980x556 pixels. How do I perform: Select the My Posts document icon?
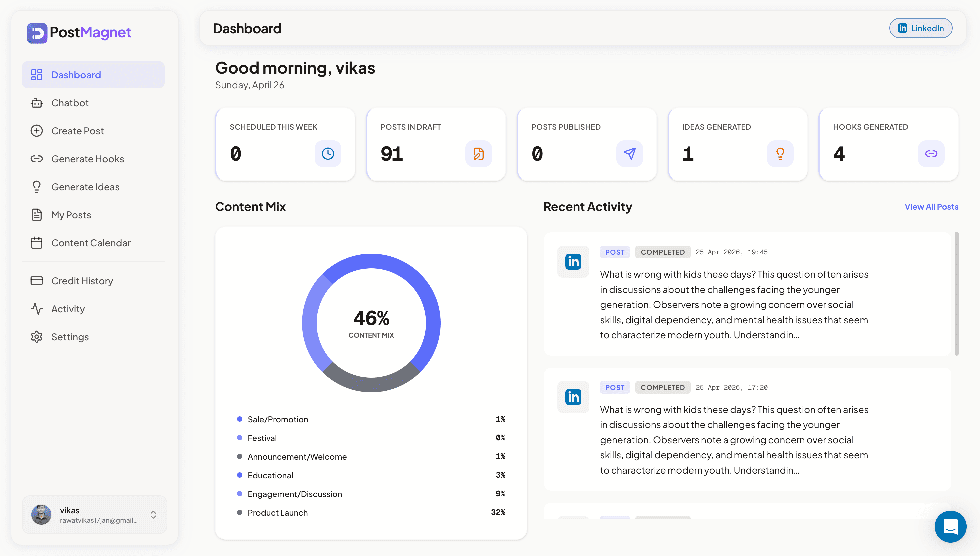pos(37,215)
